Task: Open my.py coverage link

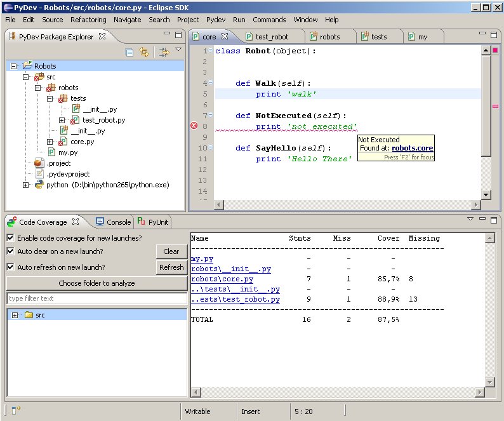Action: click(x=202, y=258)
